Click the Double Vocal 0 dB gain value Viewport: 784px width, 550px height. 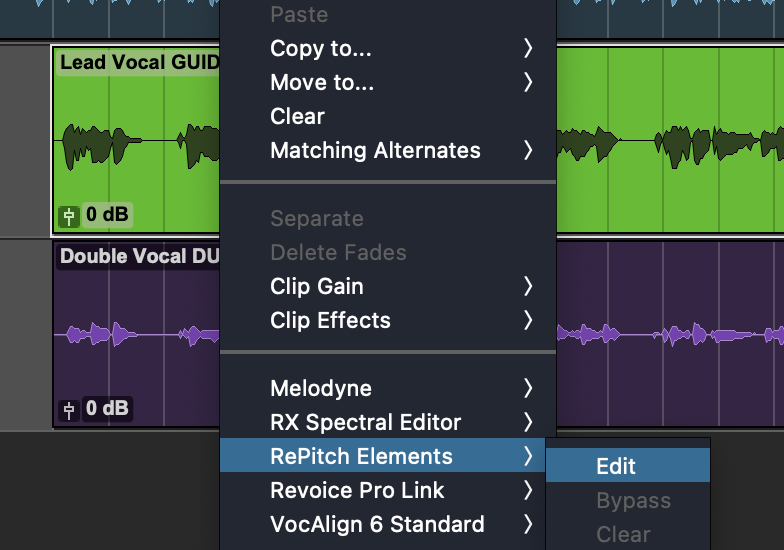point(106,409)
